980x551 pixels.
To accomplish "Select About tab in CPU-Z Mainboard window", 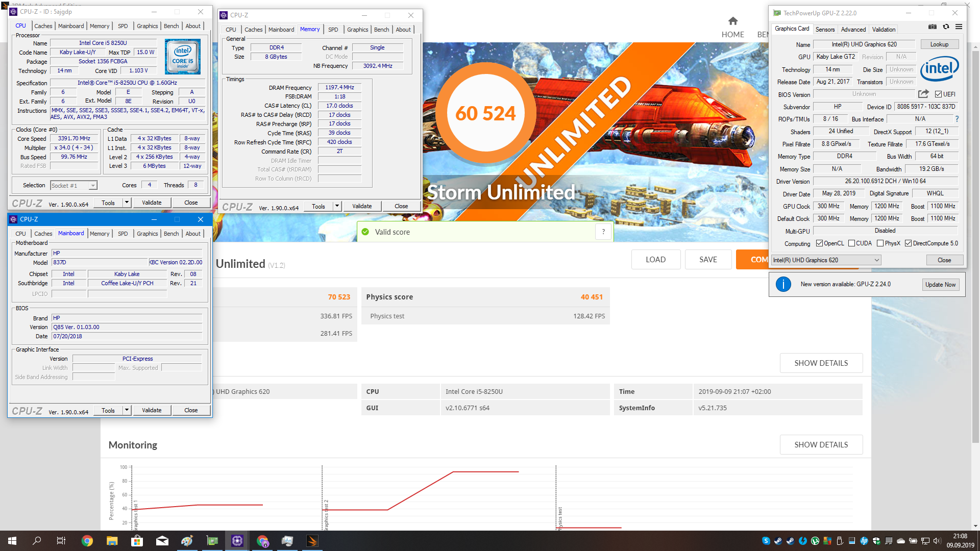I will click(x=193, y=234).
